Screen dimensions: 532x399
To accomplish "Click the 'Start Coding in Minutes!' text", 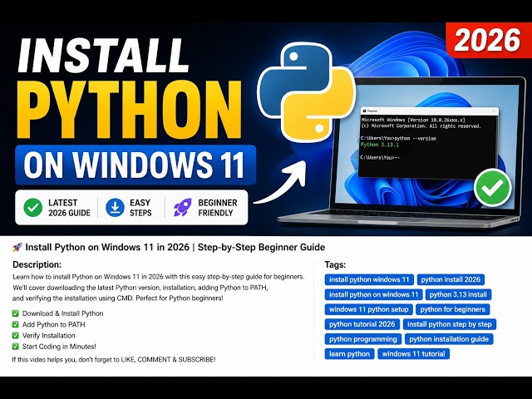I will tap(59, 347).
